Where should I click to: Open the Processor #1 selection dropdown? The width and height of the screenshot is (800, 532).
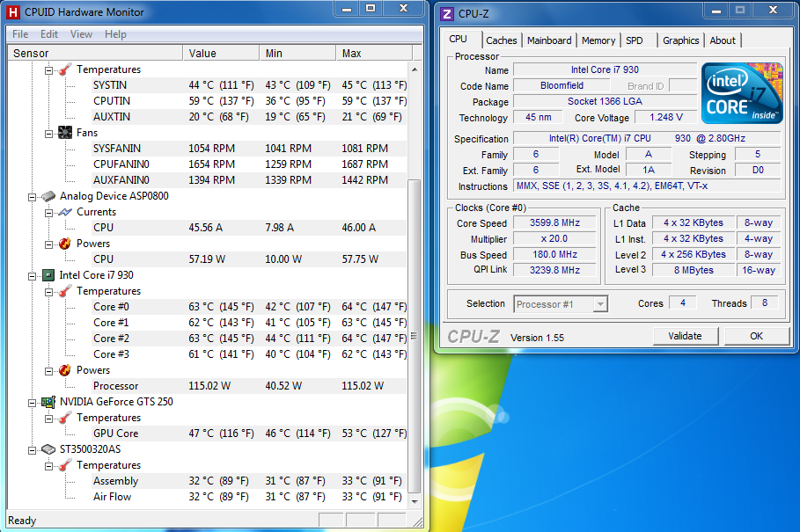coord(600,304)
